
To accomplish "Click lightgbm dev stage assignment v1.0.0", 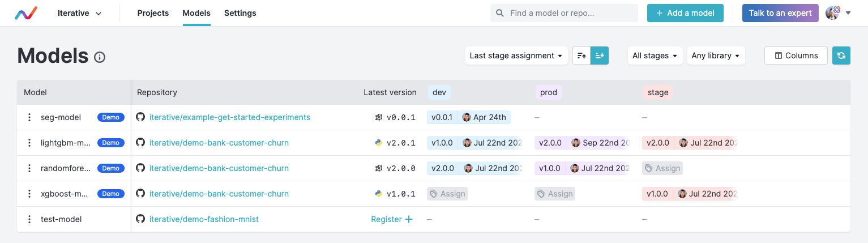I will click(474, 143).
